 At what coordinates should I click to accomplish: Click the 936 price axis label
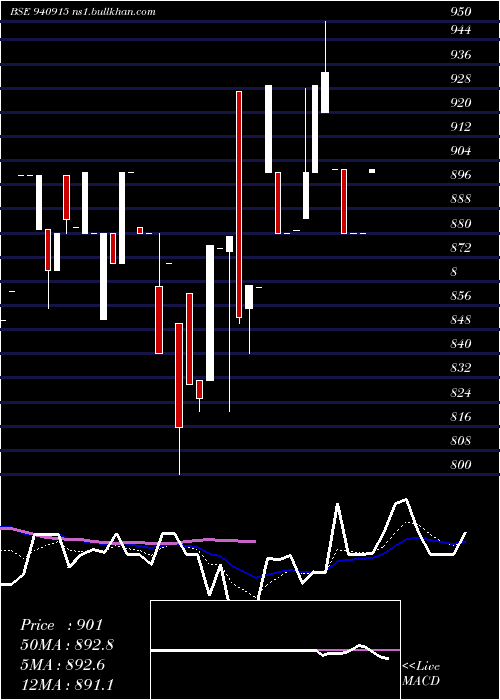(461, 55)
